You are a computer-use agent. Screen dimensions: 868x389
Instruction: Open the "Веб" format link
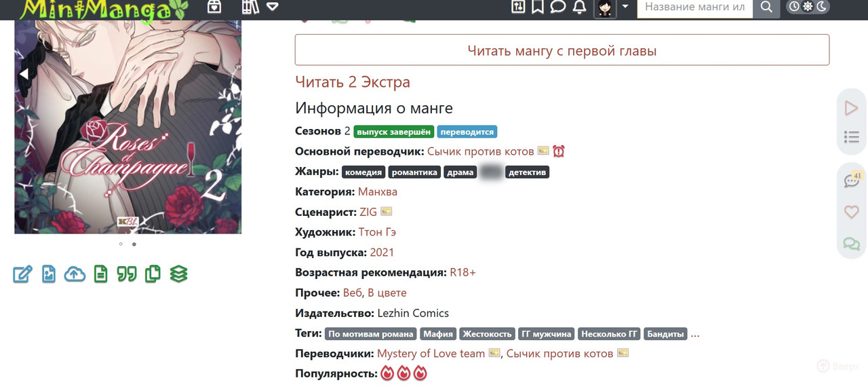[x=353, y=293]
